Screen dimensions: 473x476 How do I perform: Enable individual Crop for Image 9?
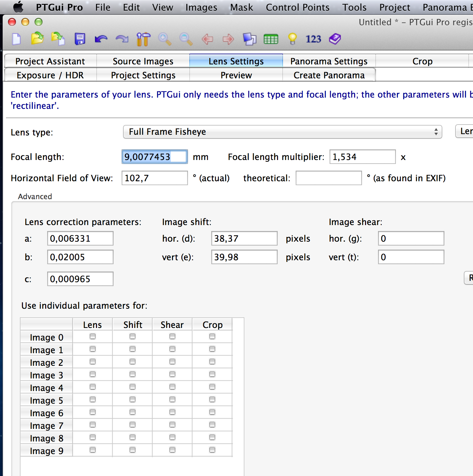(212, 450)
